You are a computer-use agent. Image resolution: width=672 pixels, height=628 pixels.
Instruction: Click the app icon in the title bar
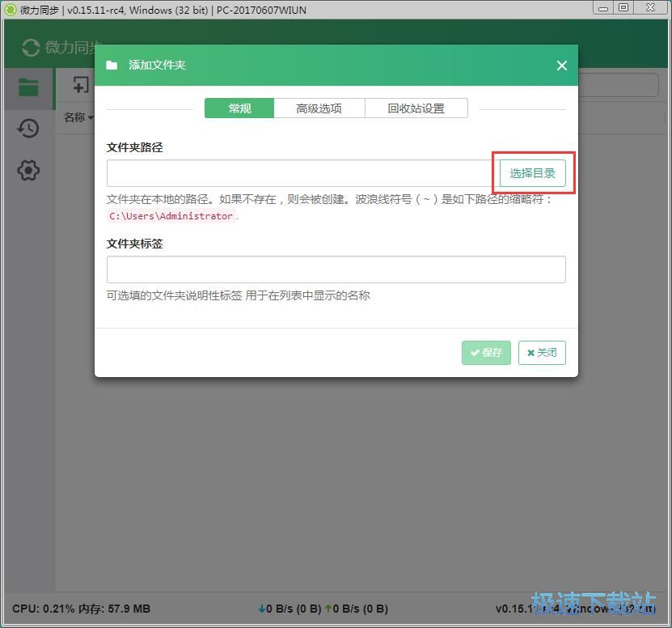pyautogui.click(x=10, y=10)
